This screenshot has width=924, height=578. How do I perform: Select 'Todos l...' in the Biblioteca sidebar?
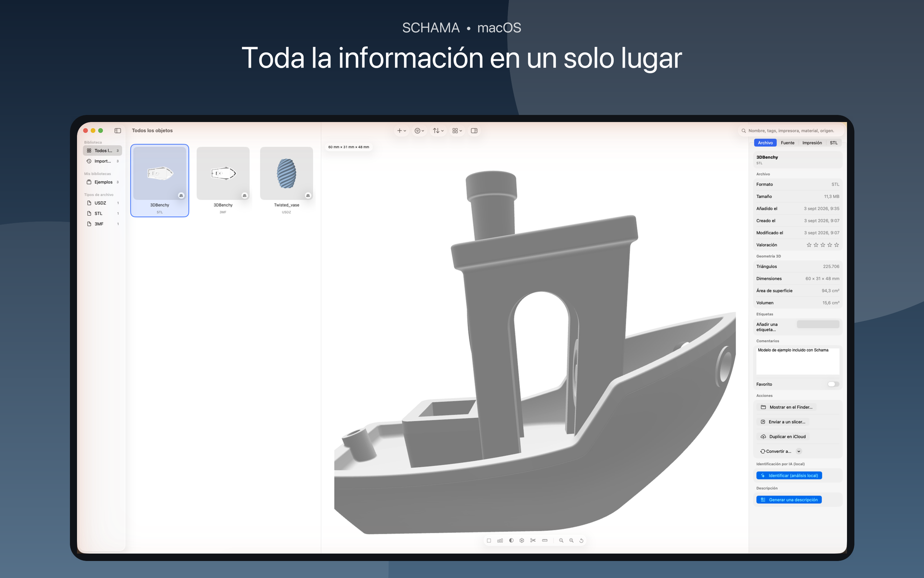pos(103,151)
